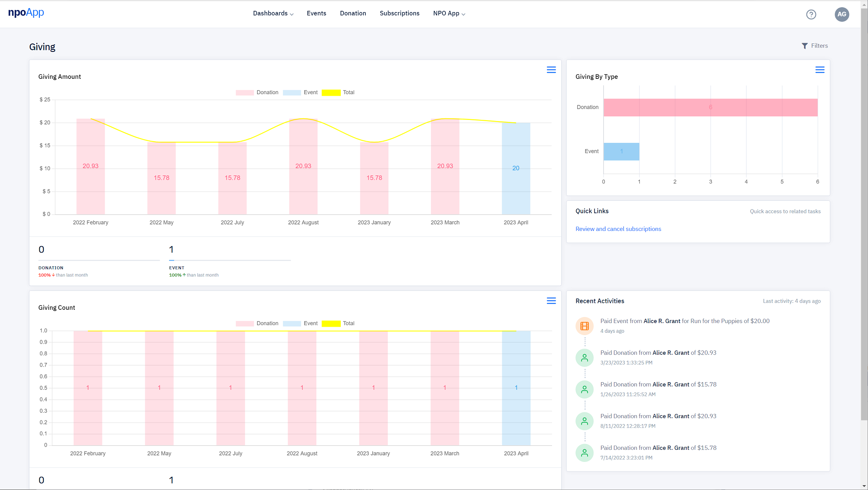Open Alice R. Grant in the 8/11/2022 donation

coord(671,416)
